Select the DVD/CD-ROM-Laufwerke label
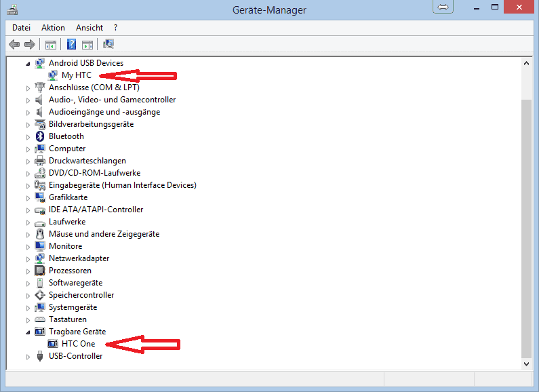Screen dimensions: 539x392 click(94, 173)
